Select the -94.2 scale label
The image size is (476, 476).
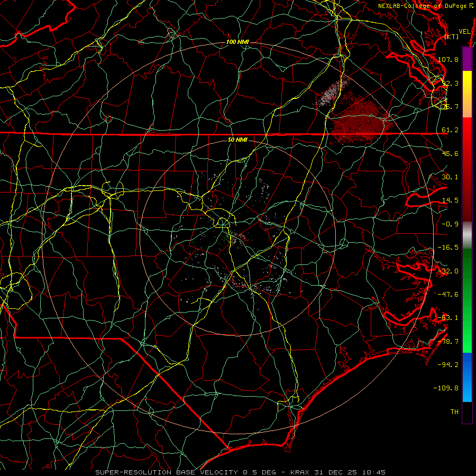click(448, 365)
